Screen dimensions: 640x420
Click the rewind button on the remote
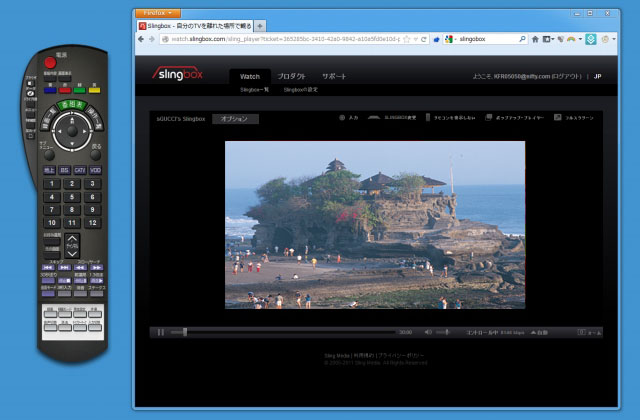80,268
